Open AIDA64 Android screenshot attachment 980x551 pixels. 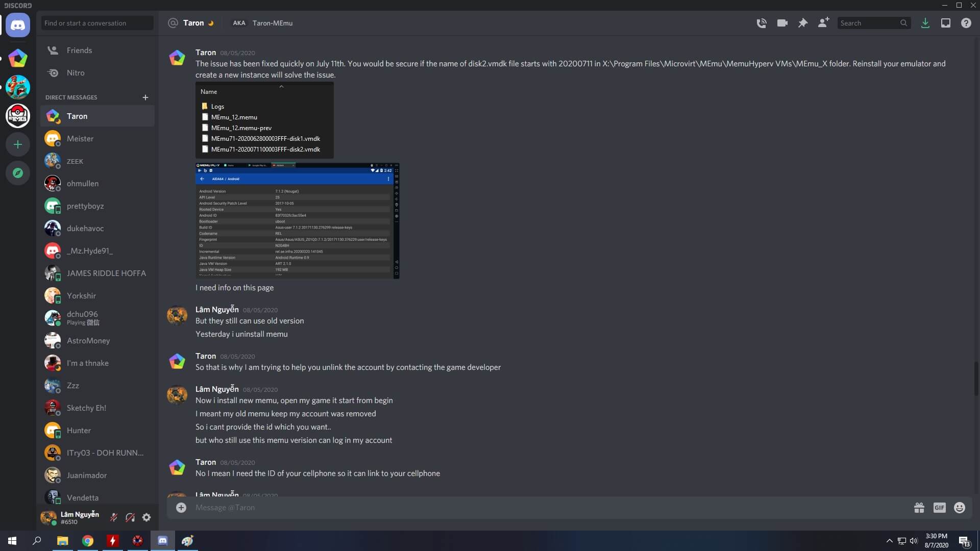(298, 221)
